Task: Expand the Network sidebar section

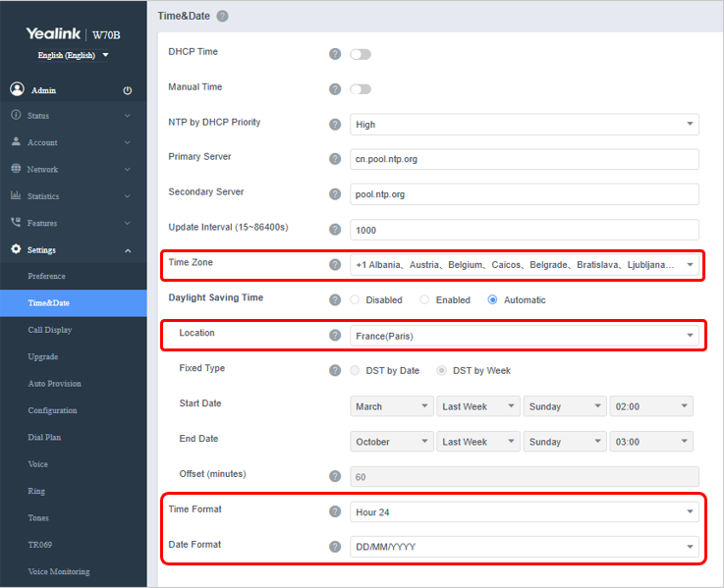Action: pos(69,169)
